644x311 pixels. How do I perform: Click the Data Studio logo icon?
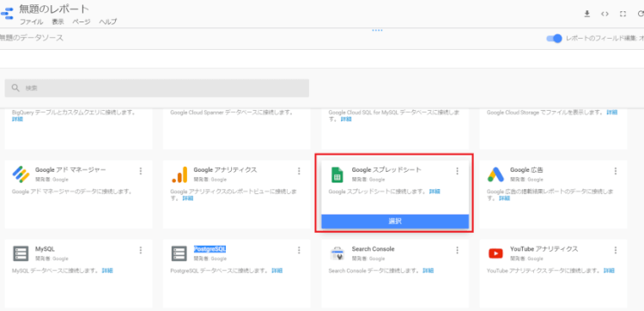(x=7, y=14)
